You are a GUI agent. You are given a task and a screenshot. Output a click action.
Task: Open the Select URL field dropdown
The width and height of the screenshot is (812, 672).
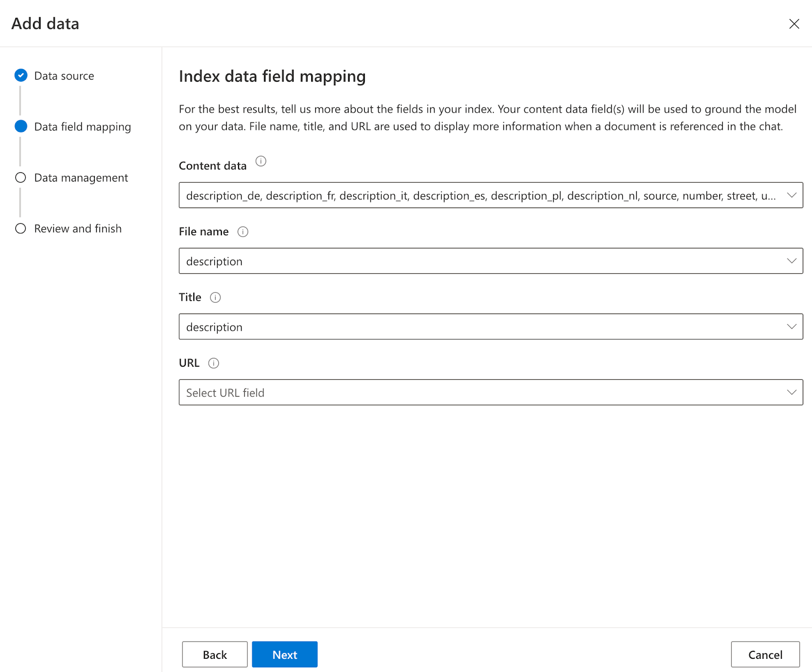point(490,393)
